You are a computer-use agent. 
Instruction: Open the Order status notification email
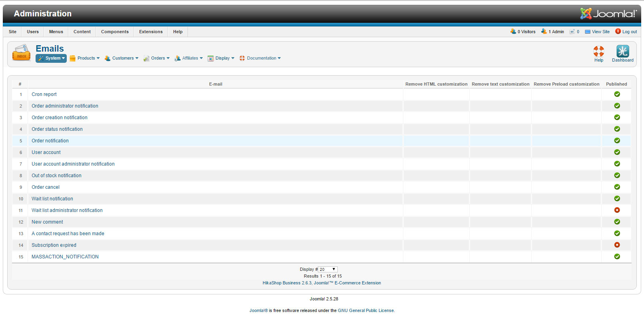57,129
